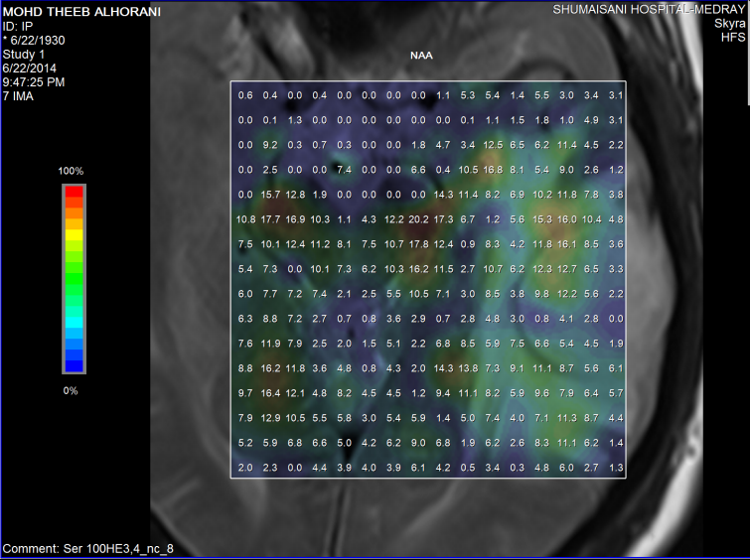Select the 7 IMA image number text
This screenshot has width=750, height=560.
click(x=21, y=95)
